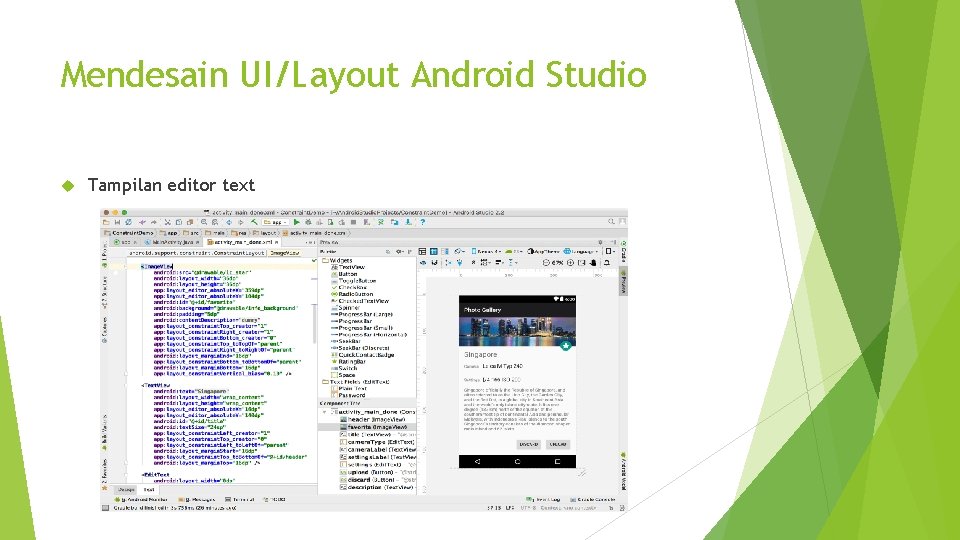Image resolution: width=960 pixels, height=540 pixels.
Task: Select RadioButton in the Palette
Action: pos(351,294)
